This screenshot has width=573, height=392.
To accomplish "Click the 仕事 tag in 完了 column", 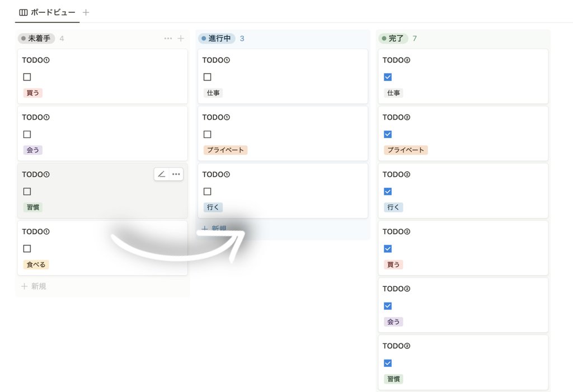I will pyautogui.click(x=393, y=93).
